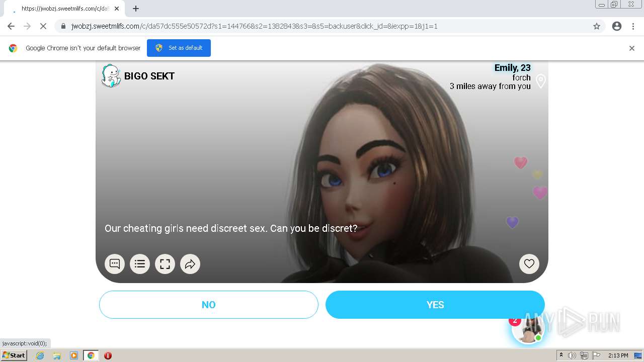644x362 pixels.
Task: Answer YES to the question
Action: tap(435, 305)
